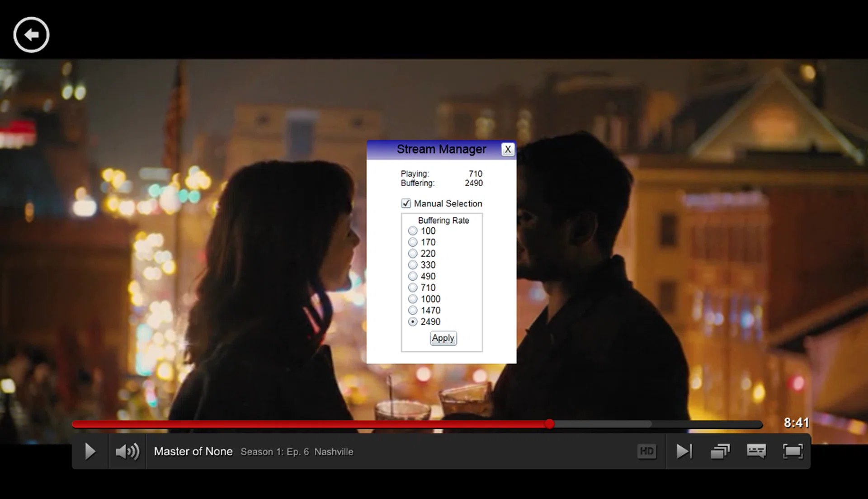Seek within the buffered grey timeline

[601, 424]
